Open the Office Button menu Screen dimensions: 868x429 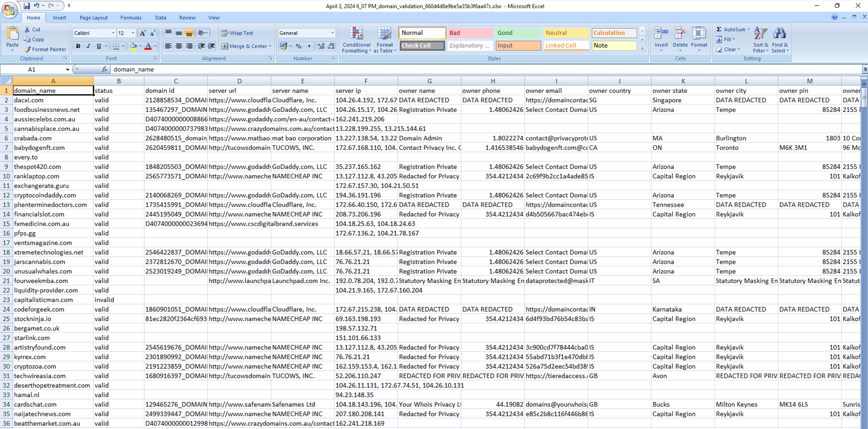pos(9,9)
